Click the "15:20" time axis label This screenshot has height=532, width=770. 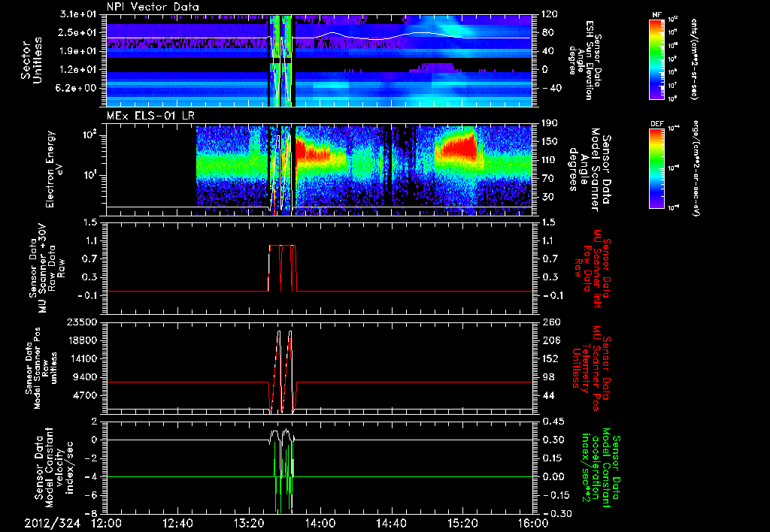[x=462, y=523]
